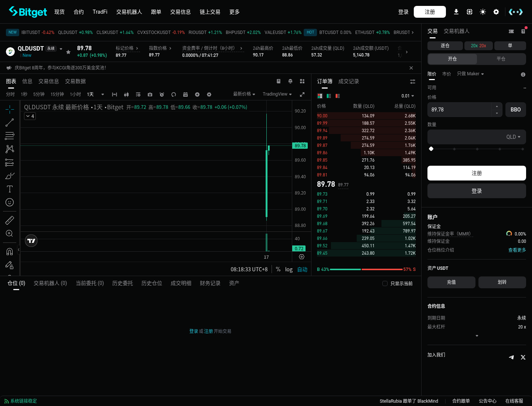Show sell orders only order book view
This screenshot has width=532, height=406.
[338, 96]
